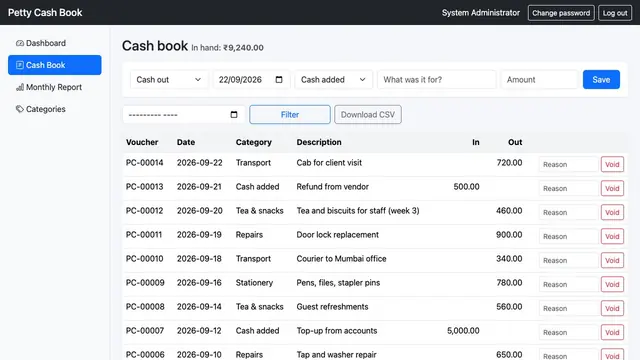Click the Dashboard gauge icon in sidebar
The image size is (640, 360).
(x=20, y=43)
